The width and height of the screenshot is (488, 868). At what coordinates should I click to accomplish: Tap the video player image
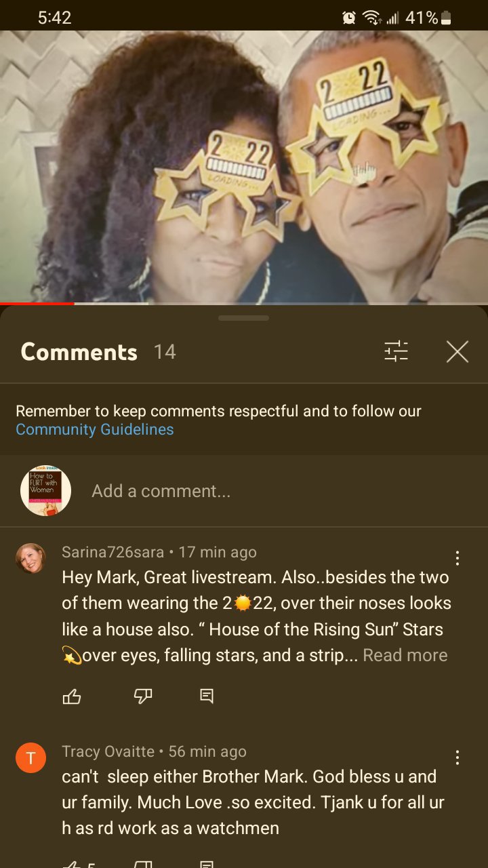pyautogui.click(x=244, y=167)
